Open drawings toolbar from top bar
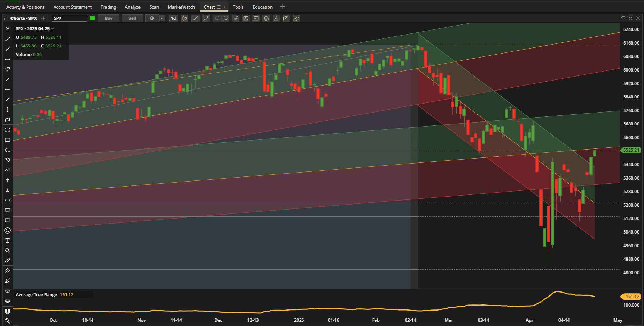The height and width of the screenshot is (326, 644). [195, 18]
